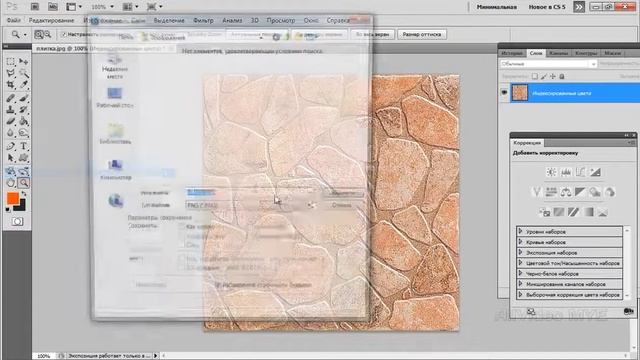
Task: Toggle Quick Mask mode
Action: 17,221
